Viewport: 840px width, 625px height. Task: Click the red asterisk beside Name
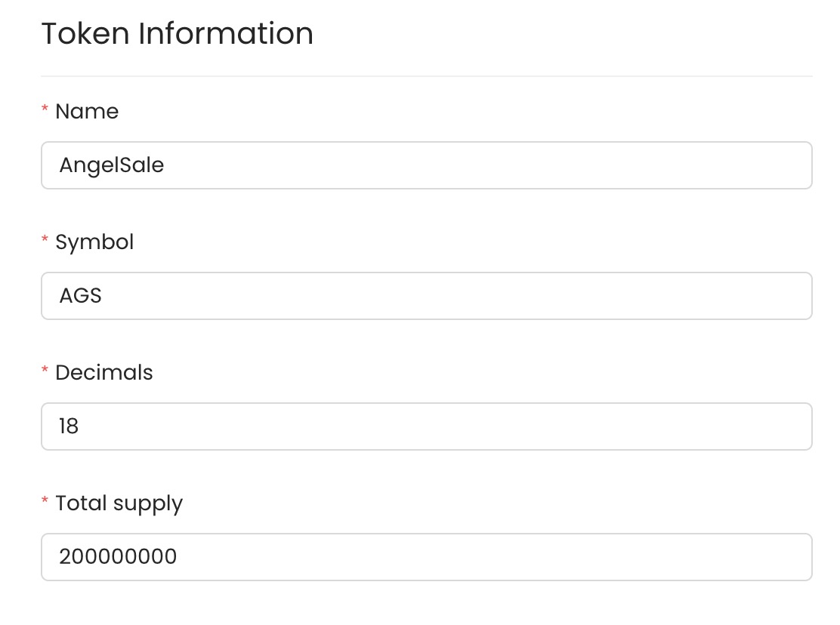45,109
